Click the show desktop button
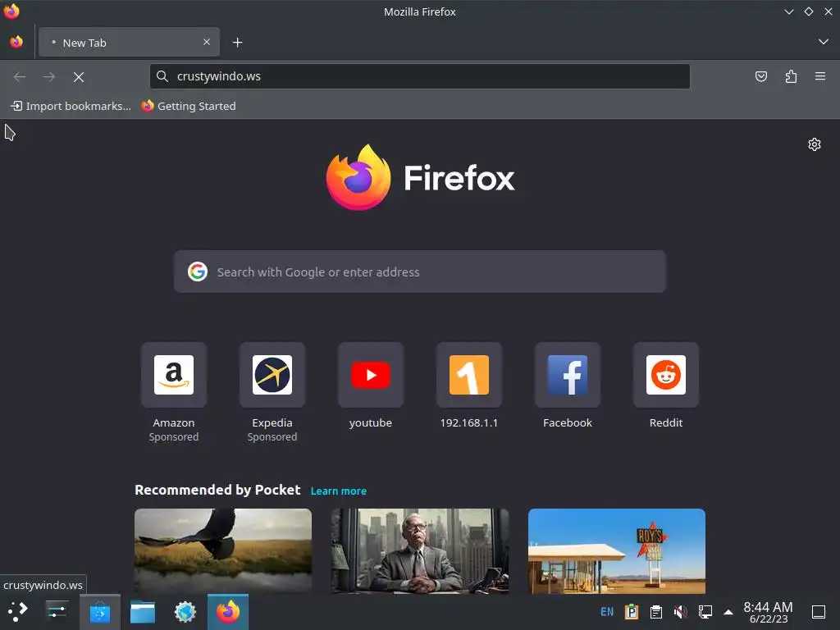Image resolution: width=840 pixels, height=630 pixels. tap(818, 612)
